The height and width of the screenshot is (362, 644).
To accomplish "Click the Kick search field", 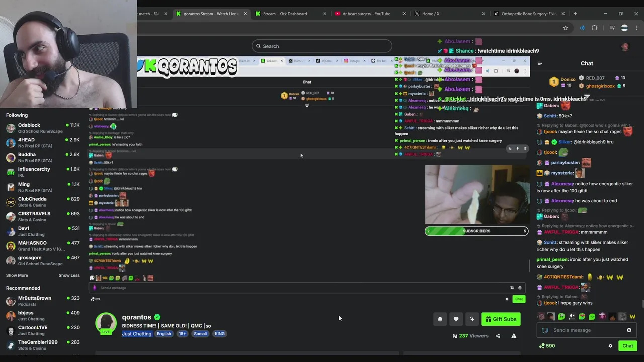I will click(322, 46).
